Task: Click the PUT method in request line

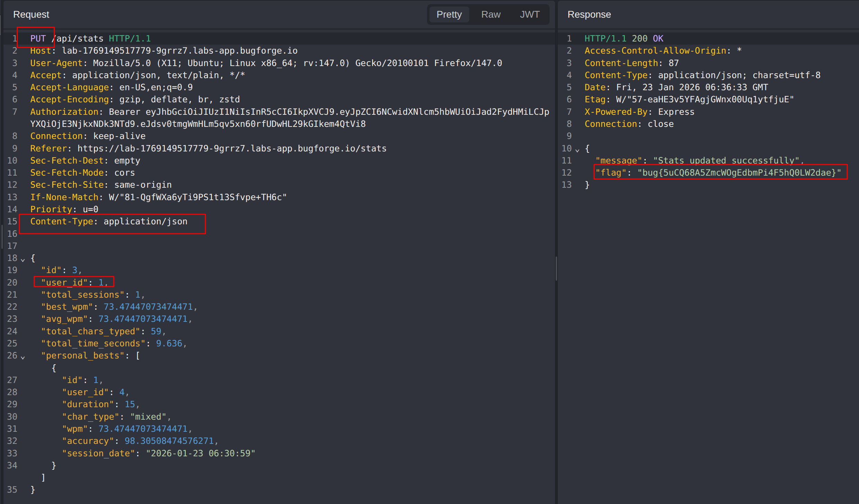Action: tap(38, 38)
